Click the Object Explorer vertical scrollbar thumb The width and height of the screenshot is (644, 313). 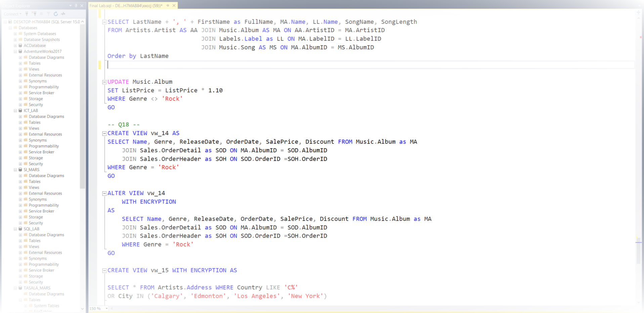82,106
